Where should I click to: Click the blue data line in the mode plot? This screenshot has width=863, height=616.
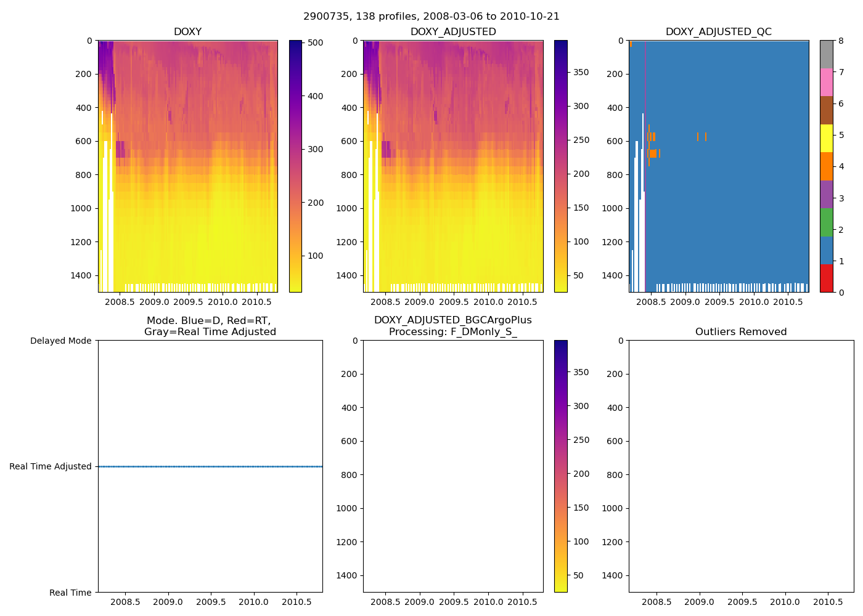pyautogui.click(x=210, y=466)
